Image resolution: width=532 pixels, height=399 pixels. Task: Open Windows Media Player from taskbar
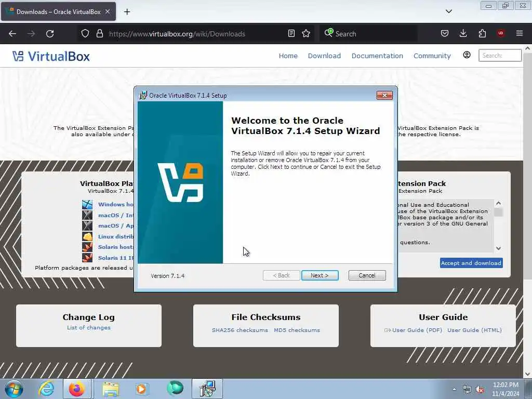141,389
